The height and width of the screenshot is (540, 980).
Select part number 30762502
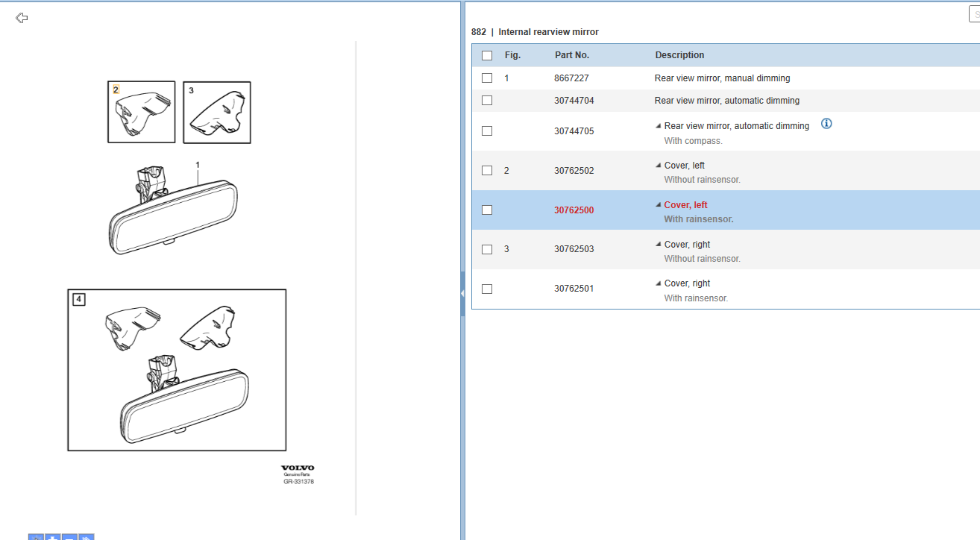574,171
